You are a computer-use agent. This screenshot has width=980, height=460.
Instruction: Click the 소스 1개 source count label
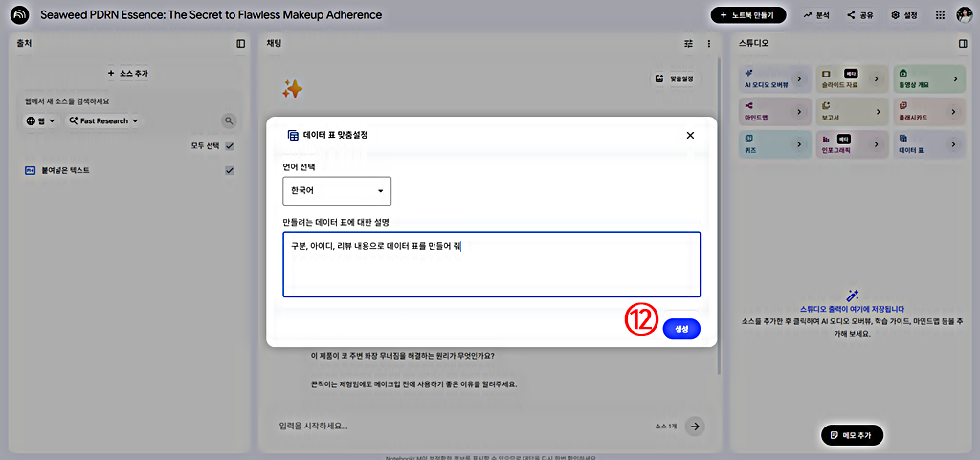pos(666,426)
